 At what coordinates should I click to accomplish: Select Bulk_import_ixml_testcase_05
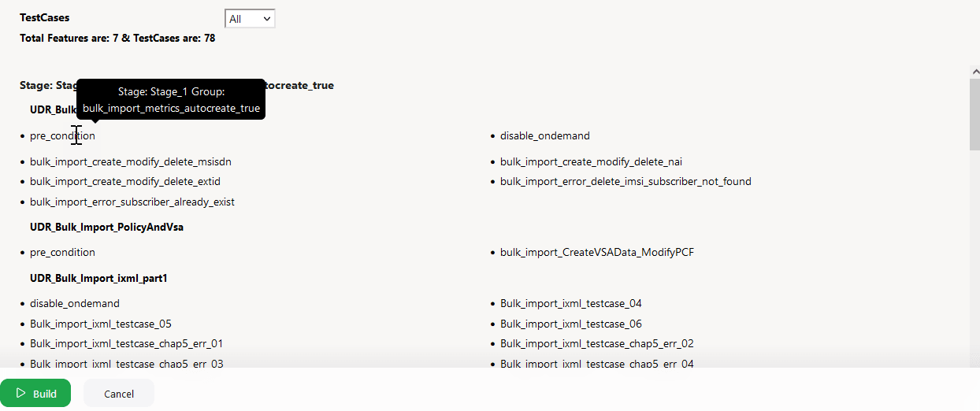[x=101, y=324]
